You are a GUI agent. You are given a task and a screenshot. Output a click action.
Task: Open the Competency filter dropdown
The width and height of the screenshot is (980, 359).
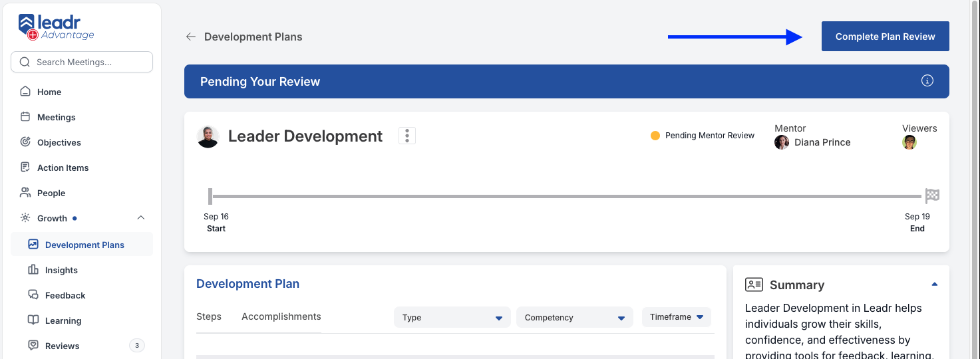coord(575,317)
